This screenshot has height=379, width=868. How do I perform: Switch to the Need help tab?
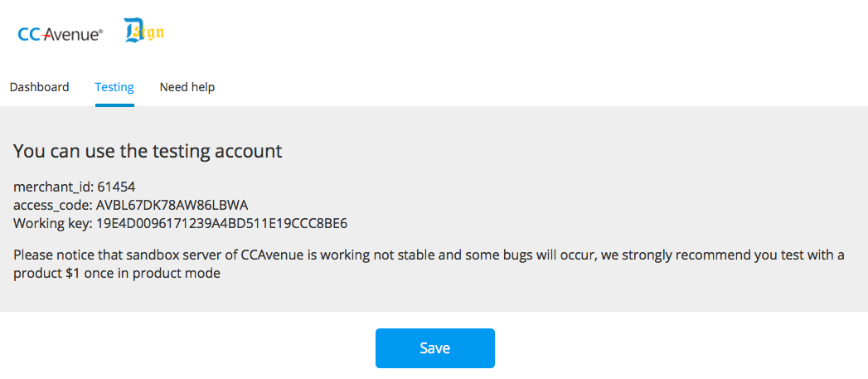click(187, 87)
